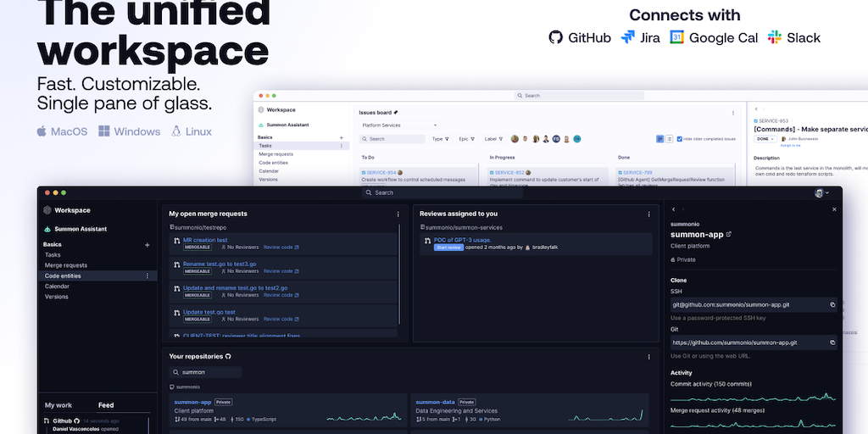Select Merge requests in dark sidebar
Image resolution: width=868 pixels, height=434 pixels.
coord(66,265)
